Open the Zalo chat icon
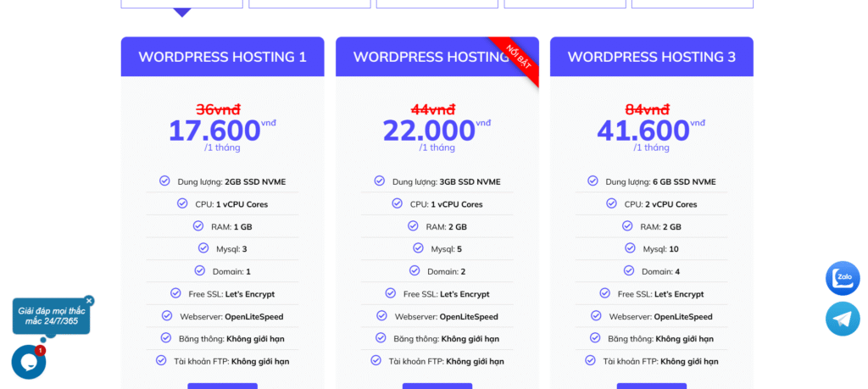Screen dimensions: 868x389 843,278
